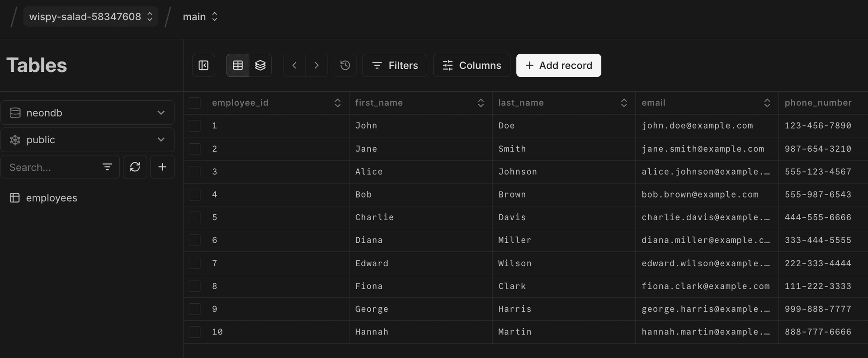Go to previous page arrow
868x358 pixels.
pyautogui.click(x=294, y=66)
